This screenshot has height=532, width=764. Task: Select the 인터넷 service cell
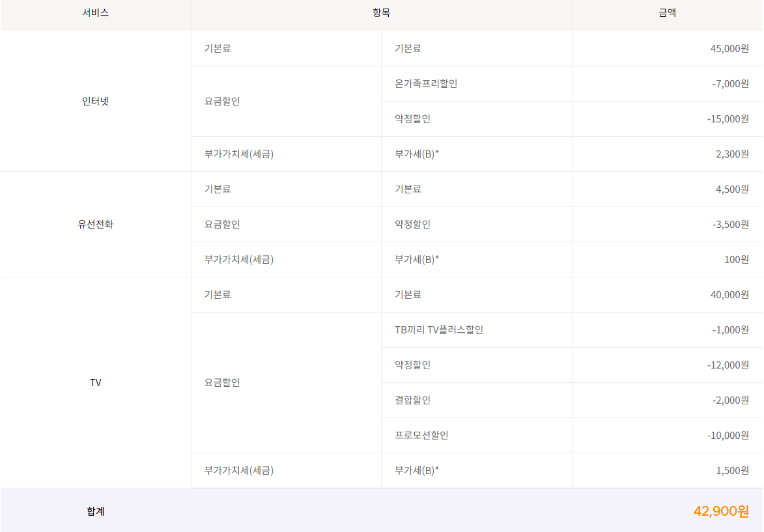[95, 102]
